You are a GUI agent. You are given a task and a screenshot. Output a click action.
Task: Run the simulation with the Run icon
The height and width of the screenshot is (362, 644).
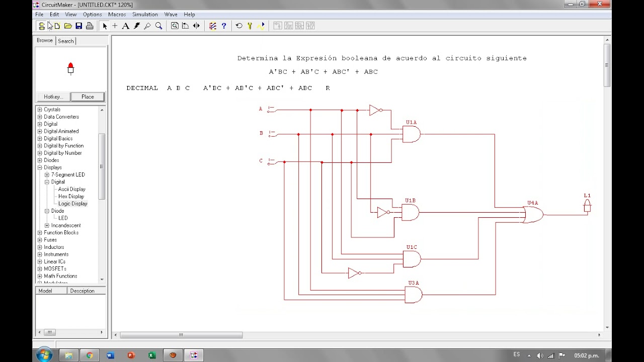(261, 26)
